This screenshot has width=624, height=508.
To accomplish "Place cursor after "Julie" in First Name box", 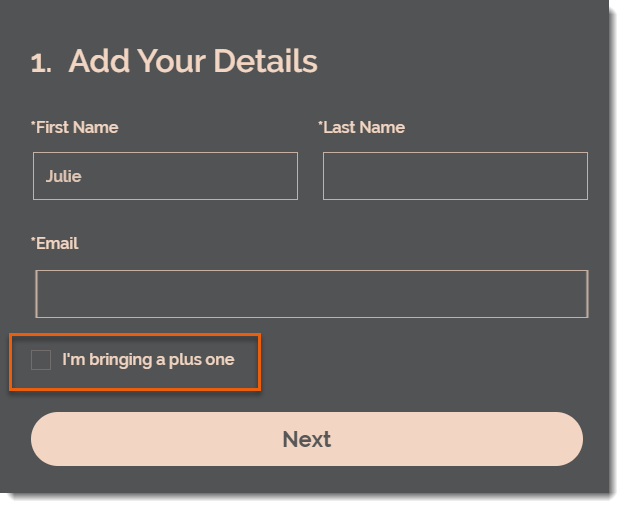I will [x=83, y=176].
